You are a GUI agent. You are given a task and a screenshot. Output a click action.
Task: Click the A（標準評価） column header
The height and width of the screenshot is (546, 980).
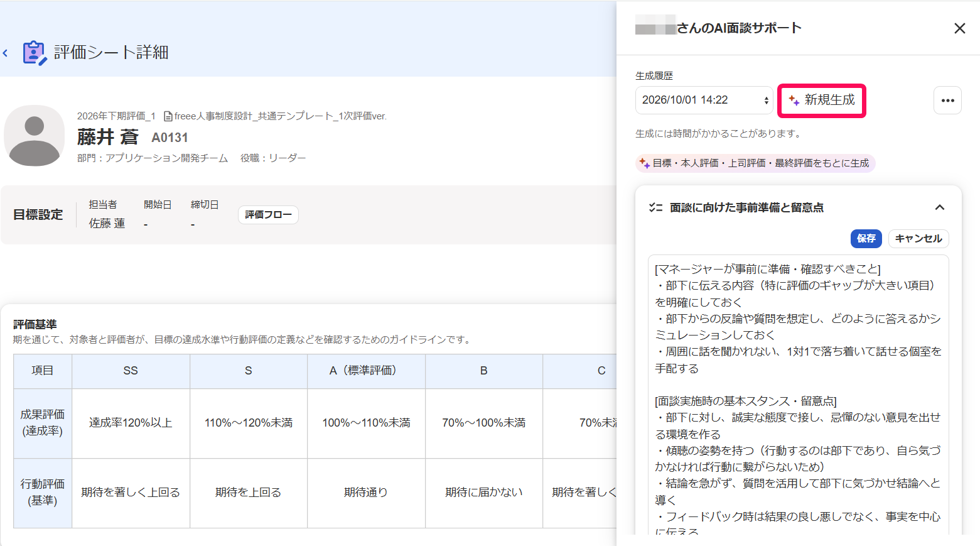click(366, 371)
